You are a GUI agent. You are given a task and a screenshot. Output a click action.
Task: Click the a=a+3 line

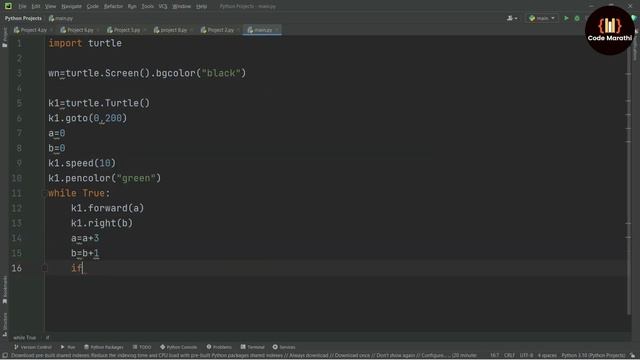(x=85, y=238)
